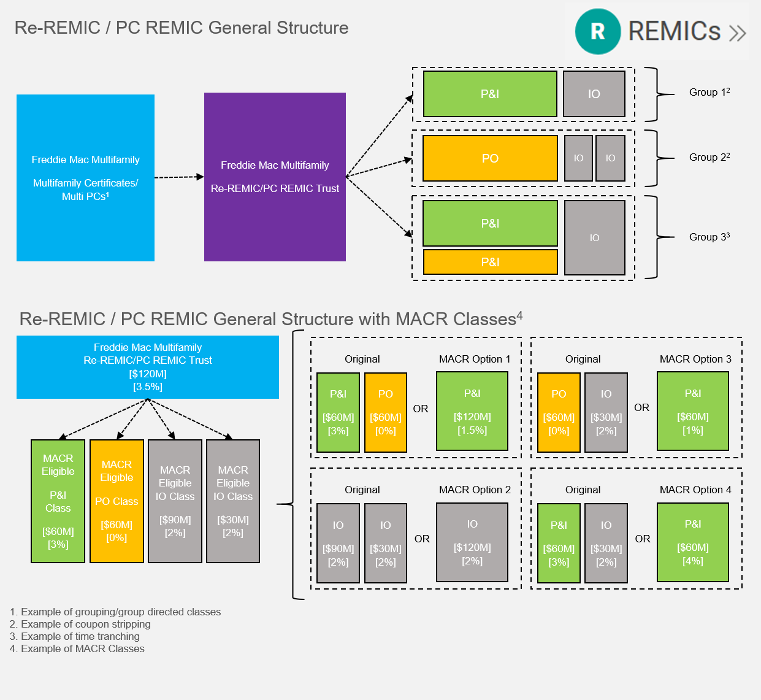Select the orange PO box in Group 2
Screen dimensions: 761x700
coord(490,158)
